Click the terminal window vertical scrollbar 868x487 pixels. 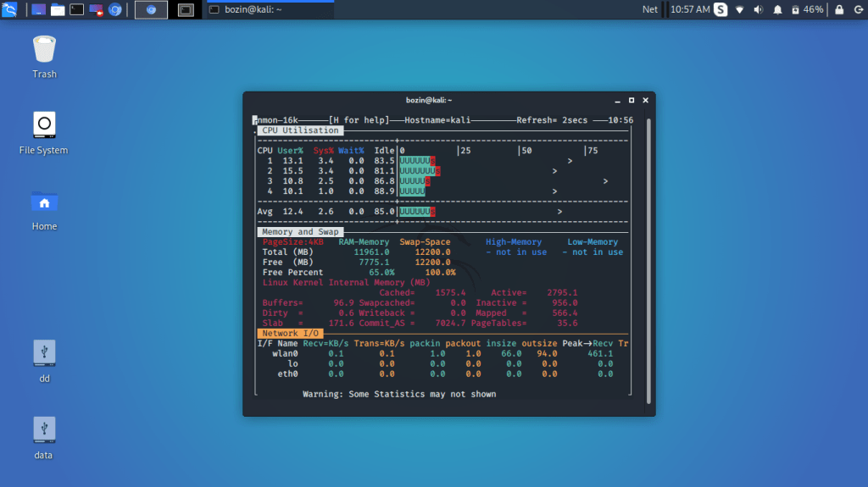[648, 254]
